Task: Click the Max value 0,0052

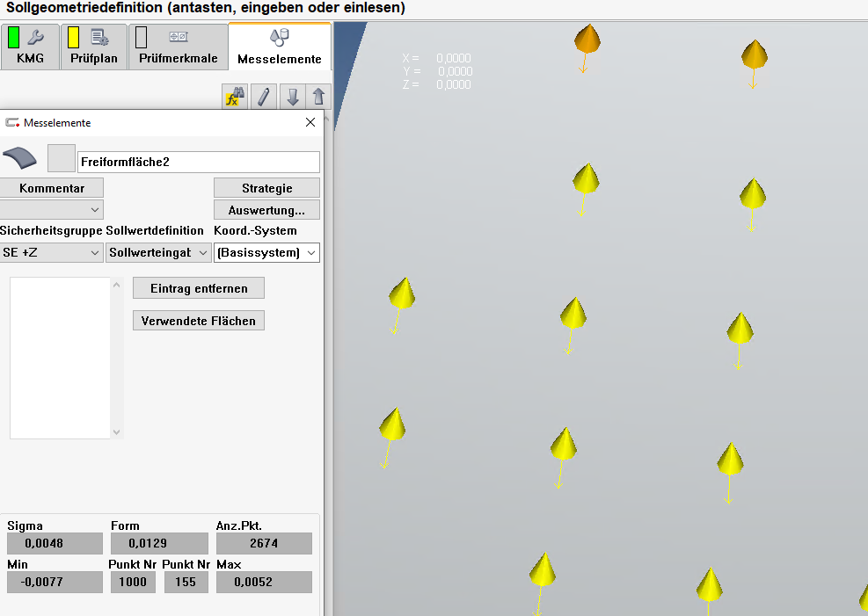Action: pos(264,582)
